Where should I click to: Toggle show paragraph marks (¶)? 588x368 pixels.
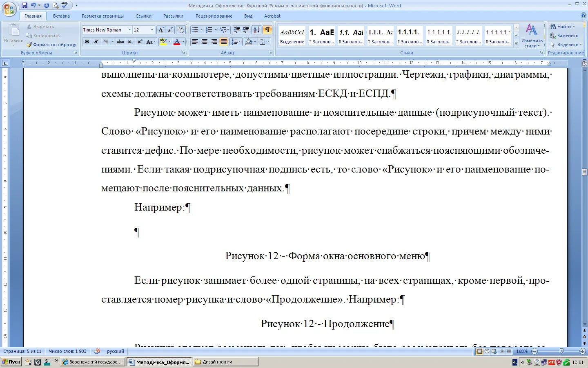[267, 30]
